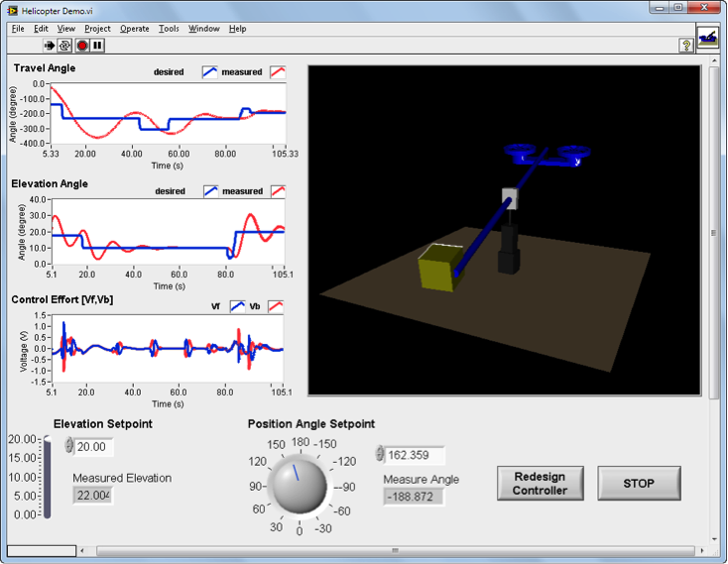Viewport: 728px width, 564px height.
Task: Click the Elevation Setpoint vertical slider
Action: (45, 478)
